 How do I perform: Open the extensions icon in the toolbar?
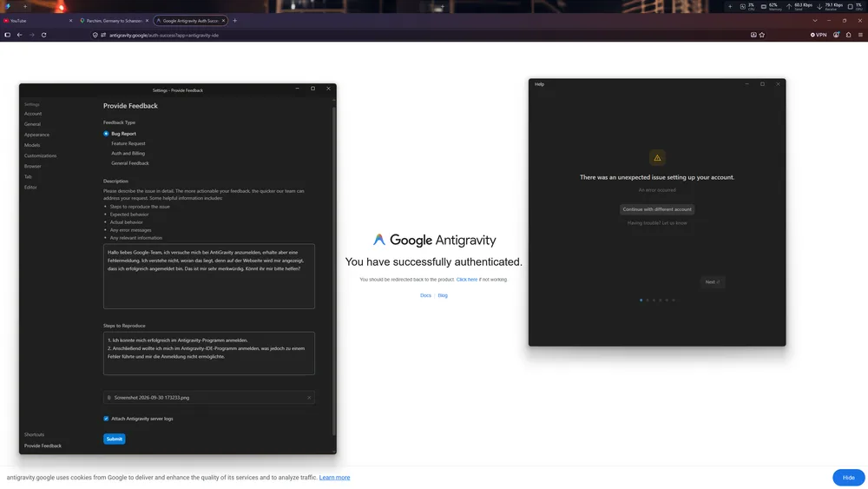[x=848, y=35]
